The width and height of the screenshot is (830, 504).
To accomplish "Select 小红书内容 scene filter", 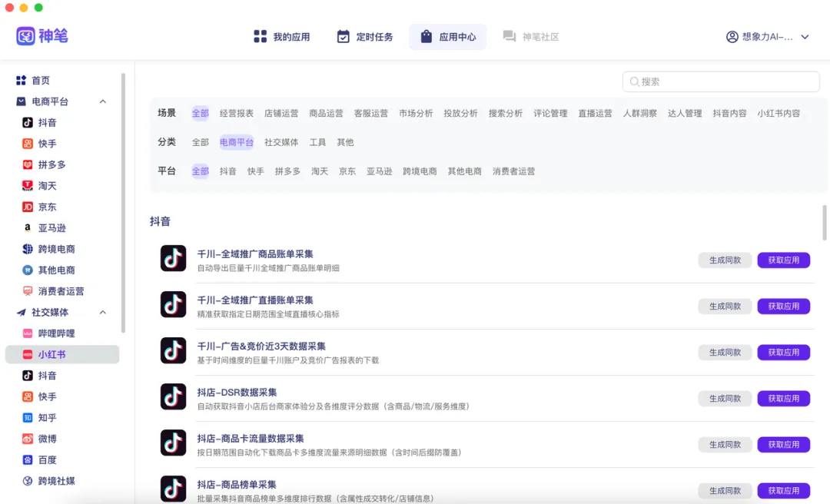I will coord(779,113).
